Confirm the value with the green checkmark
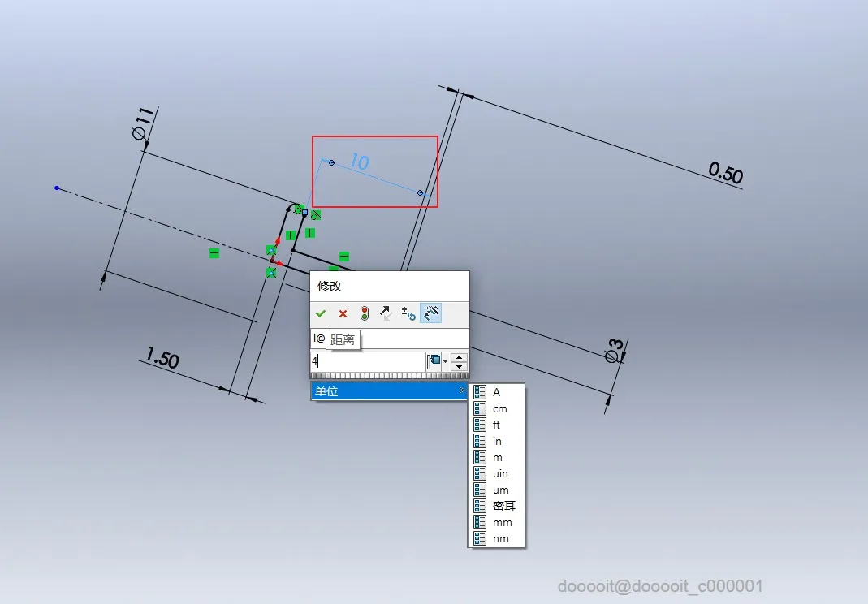868x604 pixels. (321, 313)
